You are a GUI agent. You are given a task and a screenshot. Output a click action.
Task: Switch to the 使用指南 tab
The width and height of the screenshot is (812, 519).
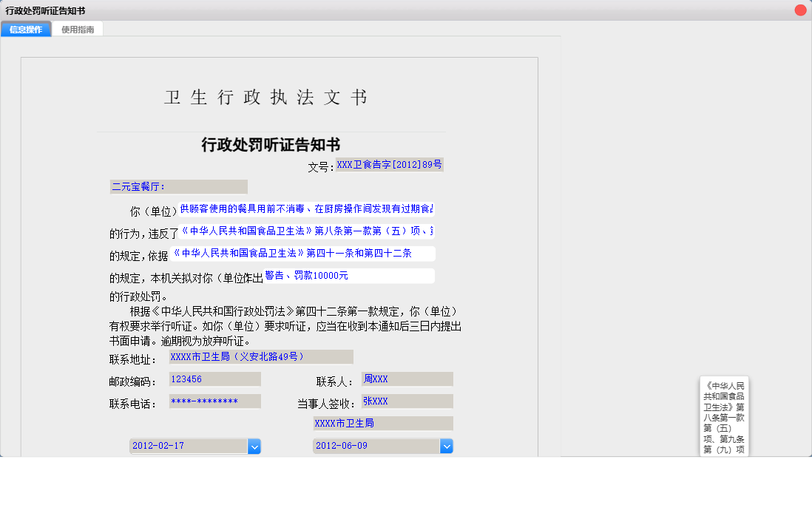coord(78,29)
